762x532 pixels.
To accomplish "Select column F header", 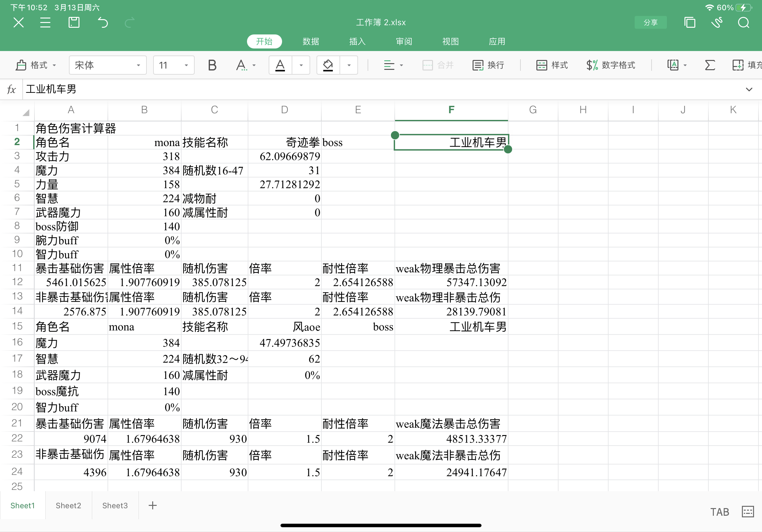I will click(451, 110).
